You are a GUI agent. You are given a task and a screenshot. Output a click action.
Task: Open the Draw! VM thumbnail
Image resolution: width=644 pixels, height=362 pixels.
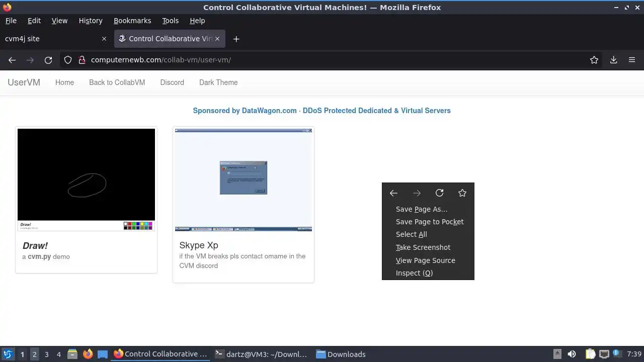[86, 179]
